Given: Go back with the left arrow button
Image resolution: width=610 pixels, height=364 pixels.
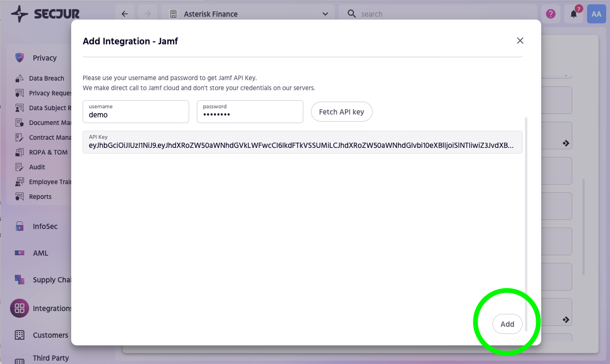Looking at the screenshot, I should pyautogui.click(x=125, y=14).
